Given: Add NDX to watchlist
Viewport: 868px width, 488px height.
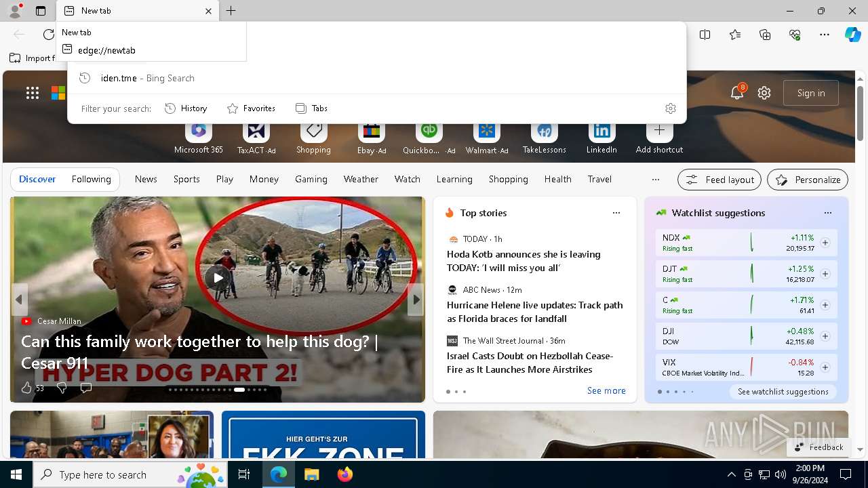Looking at the screenshot, I should pos(825,243).
